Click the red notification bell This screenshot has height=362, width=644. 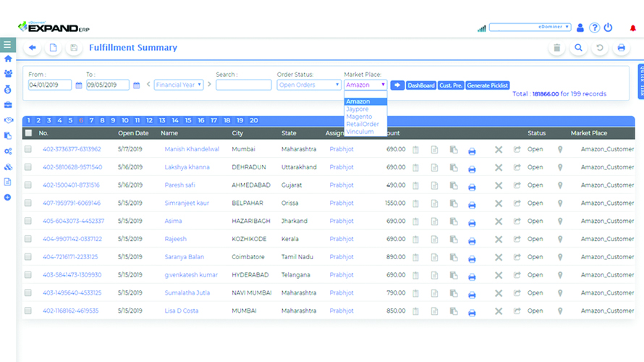pos(633,28)
